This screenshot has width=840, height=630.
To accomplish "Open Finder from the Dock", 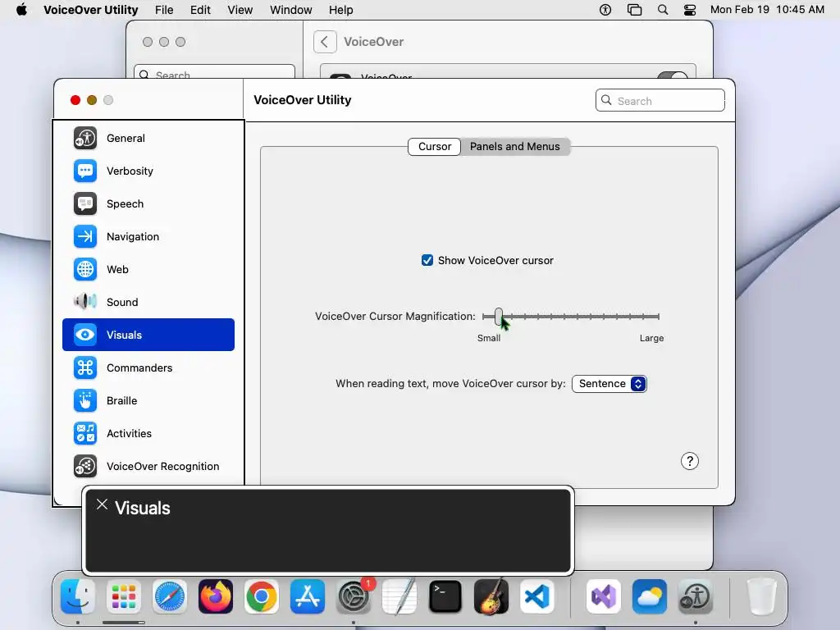I will [x=78, y=596].
